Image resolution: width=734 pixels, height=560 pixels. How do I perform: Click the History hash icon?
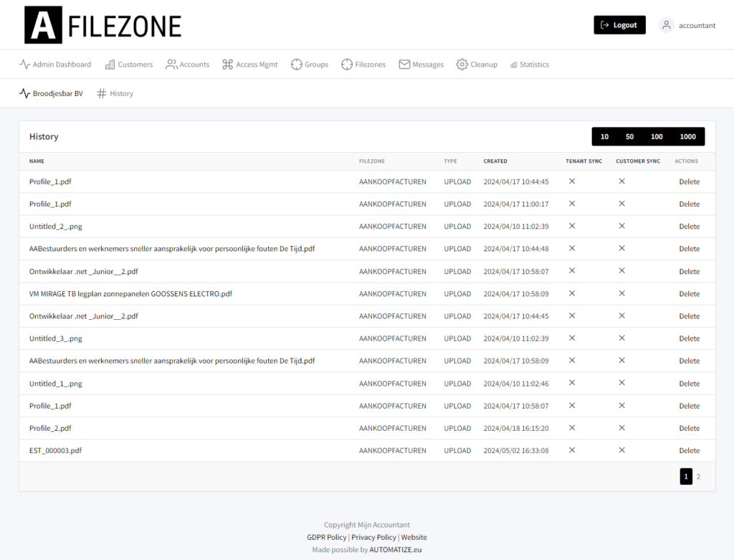click(x=102, y=94)
